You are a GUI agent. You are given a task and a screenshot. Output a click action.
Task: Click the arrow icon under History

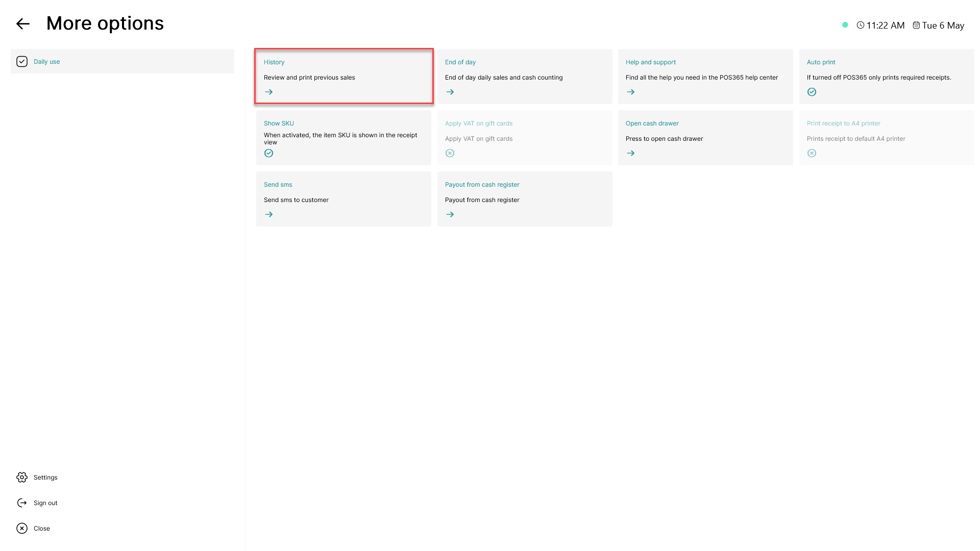coord(269,92)
